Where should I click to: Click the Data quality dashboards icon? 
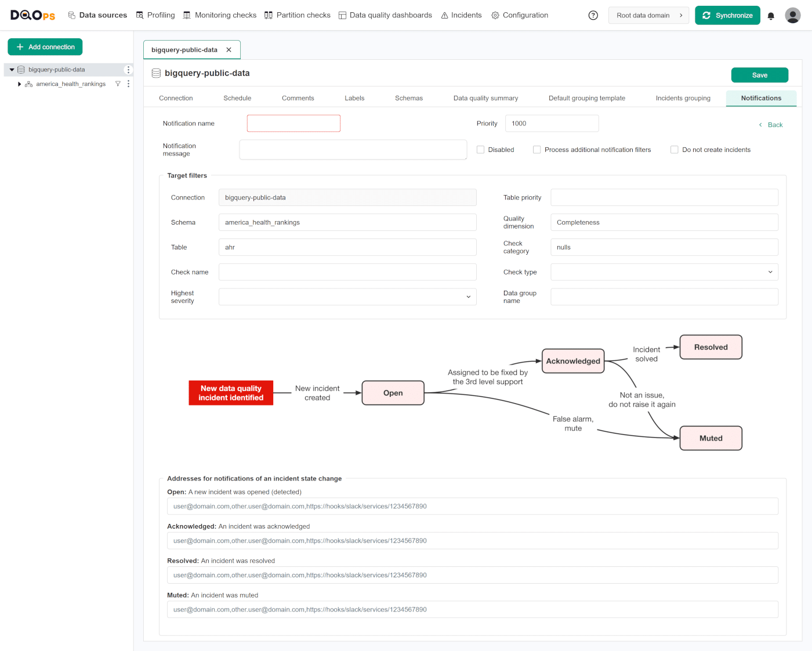(342, 15)
